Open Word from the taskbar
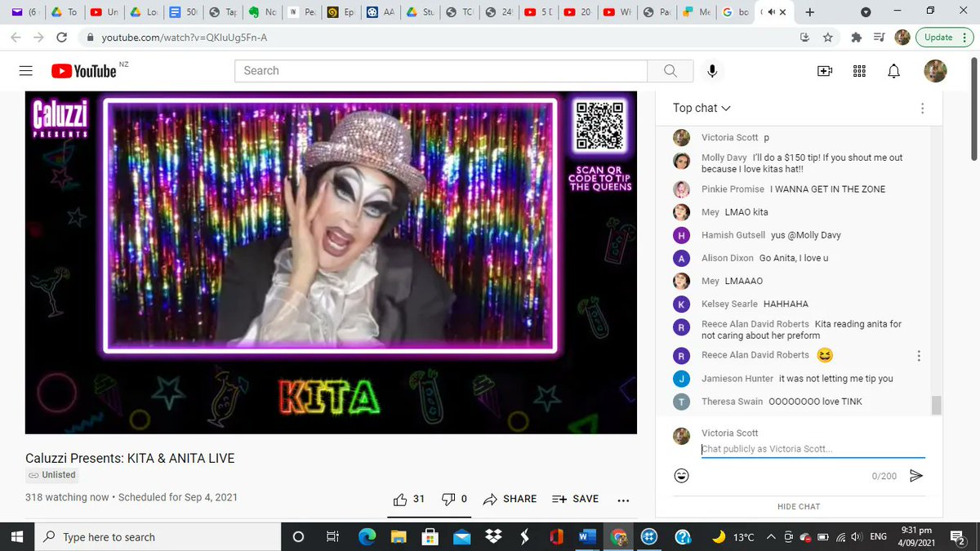980x551 pixels. tap(588, 537)
